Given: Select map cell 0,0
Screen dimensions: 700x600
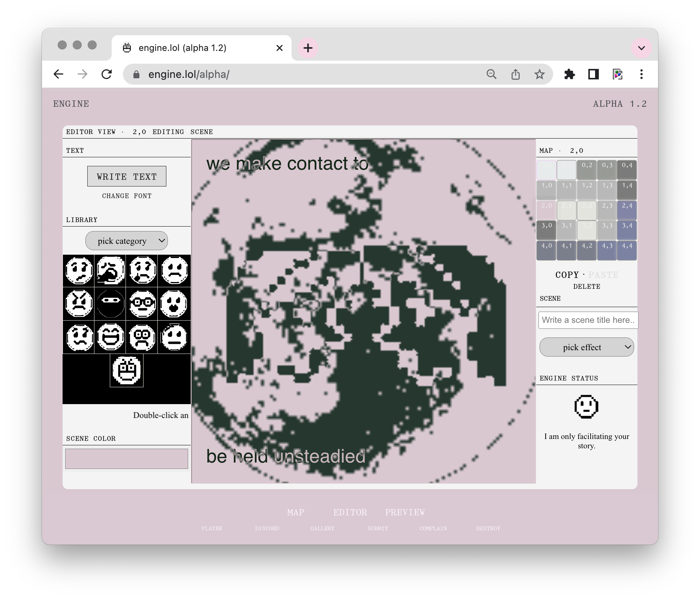Looking at the screenshot, I should coord(546,170).
